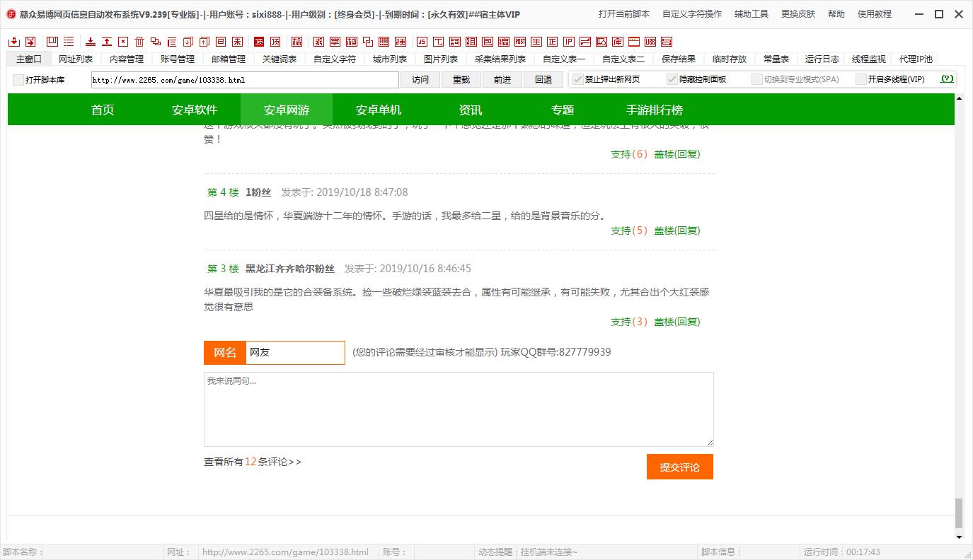The height and width of the screenshot is (560, 973).
Task: Click the 回退 back button
Action: click(543, 80)
